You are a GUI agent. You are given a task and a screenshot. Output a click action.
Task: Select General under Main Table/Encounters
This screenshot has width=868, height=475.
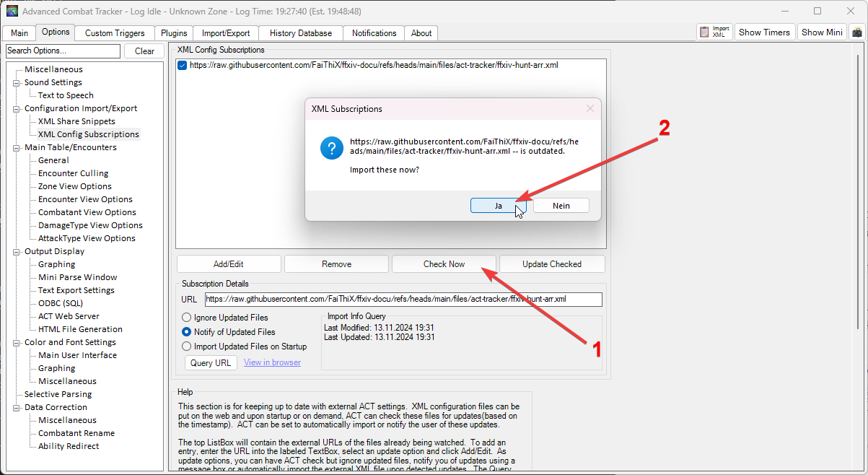[53, 160]
